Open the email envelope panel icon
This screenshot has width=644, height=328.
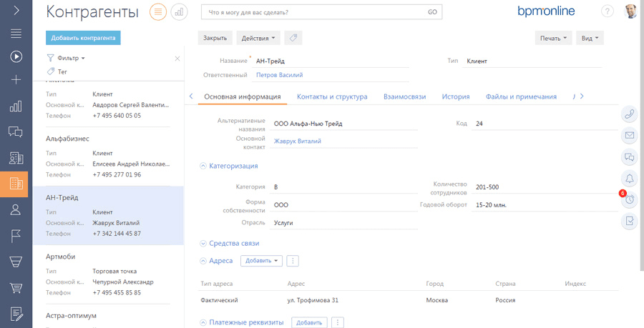click(629, 135)
